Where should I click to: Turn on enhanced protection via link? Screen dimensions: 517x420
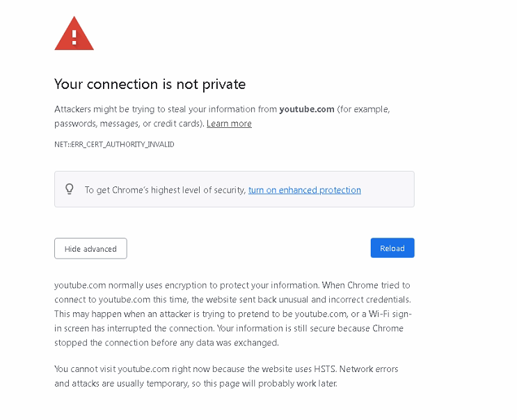coord(304,190)
